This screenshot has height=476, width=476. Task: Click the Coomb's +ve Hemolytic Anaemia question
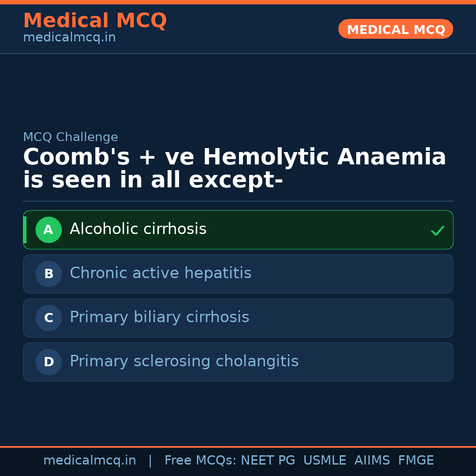(234, 168)
